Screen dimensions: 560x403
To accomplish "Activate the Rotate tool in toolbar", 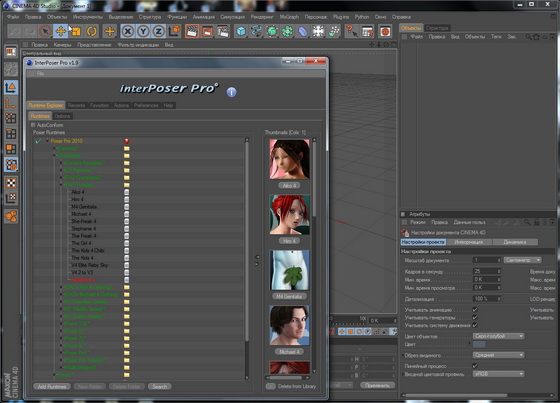I will pyautogui.click(x=91, y=31).
